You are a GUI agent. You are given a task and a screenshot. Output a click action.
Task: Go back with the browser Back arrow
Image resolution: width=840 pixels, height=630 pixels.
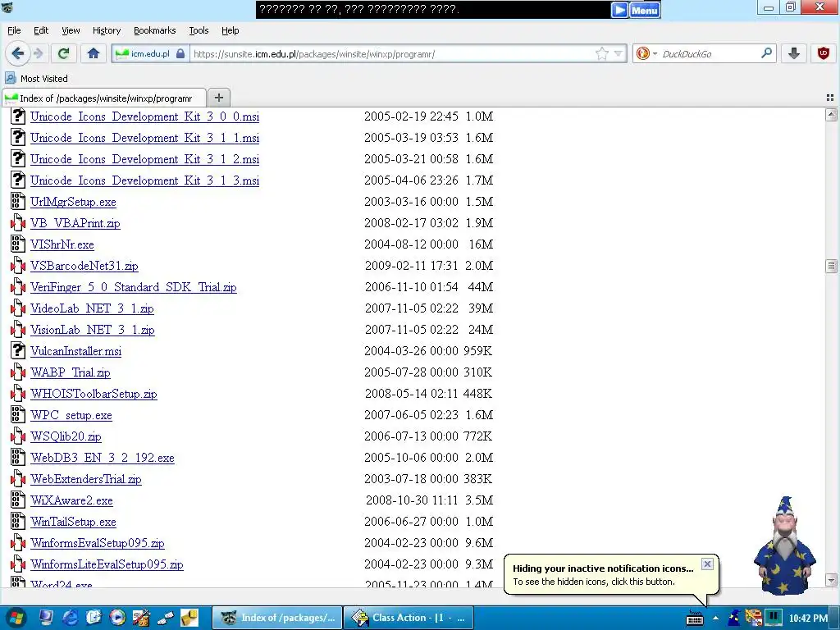(18, 53)
